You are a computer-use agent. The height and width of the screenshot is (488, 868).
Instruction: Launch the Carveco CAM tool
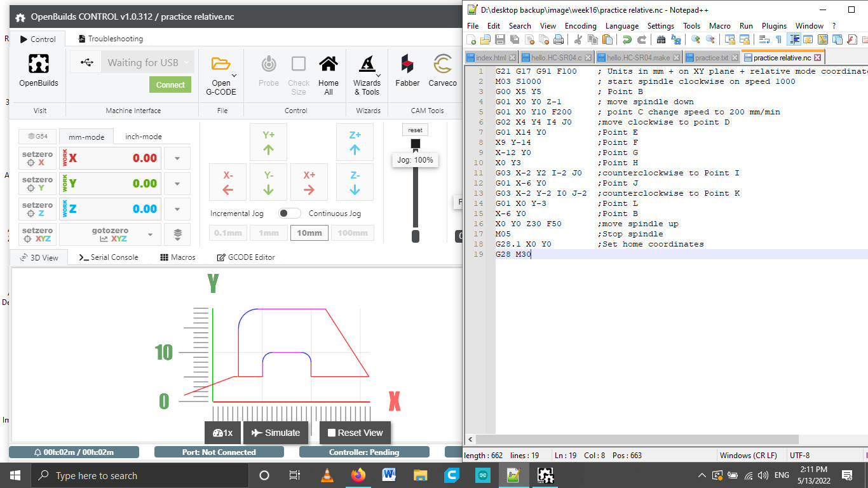(442, 64)
